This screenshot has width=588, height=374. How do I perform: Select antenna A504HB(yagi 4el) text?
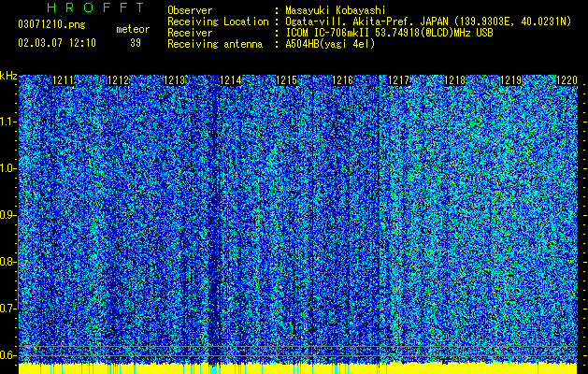330,44
